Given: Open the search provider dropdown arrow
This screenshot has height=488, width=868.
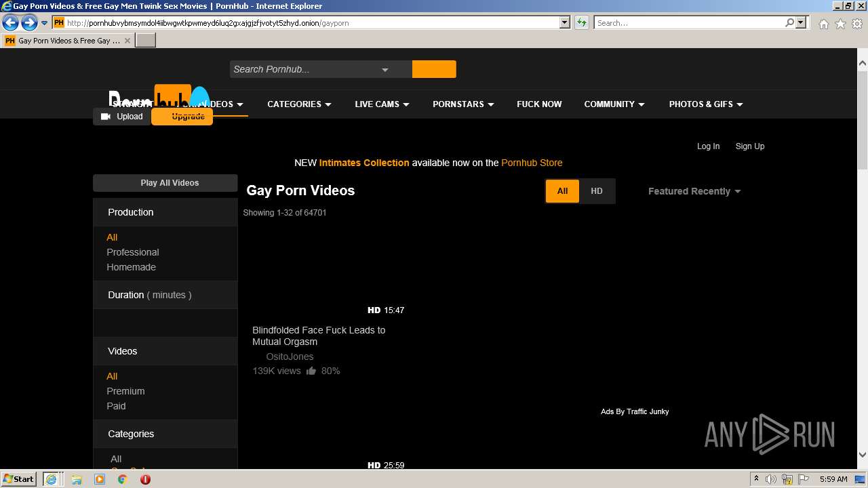Looking at the screenshot, I should [802, 23].
